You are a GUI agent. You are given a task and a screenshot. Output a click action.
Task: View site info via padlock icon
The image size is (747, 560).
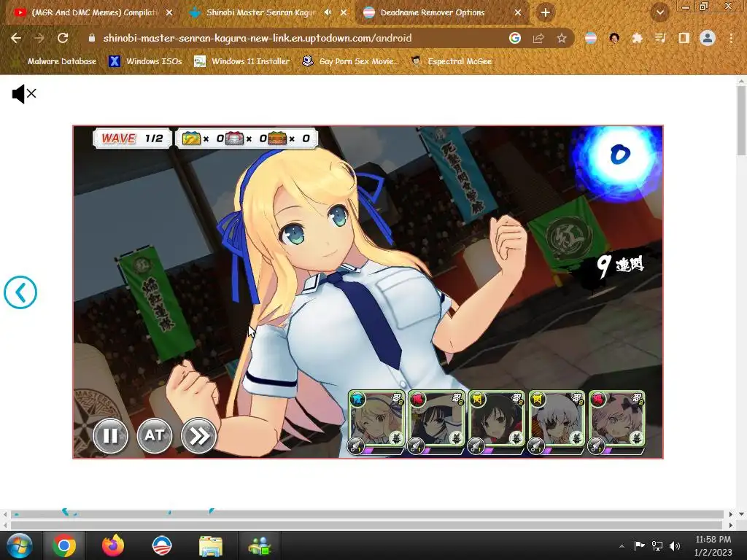(x=92, y=38)
